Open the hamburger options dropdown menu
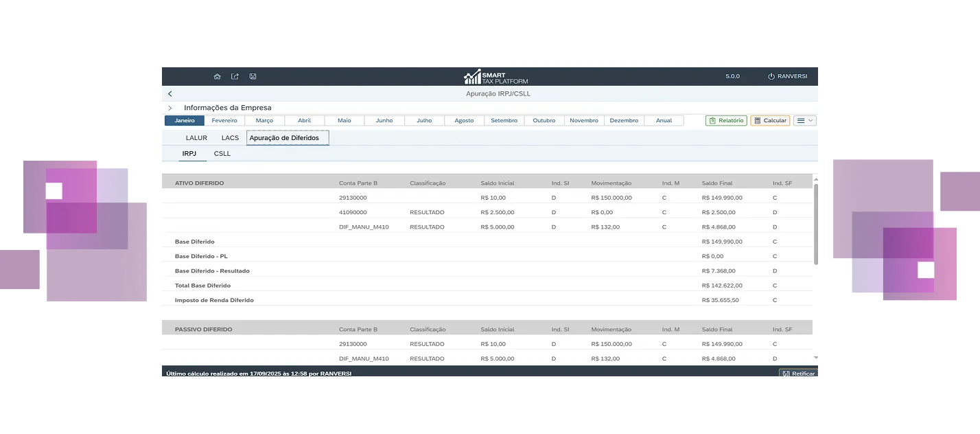Screen dimensions: 980x434 click(805, 120)
